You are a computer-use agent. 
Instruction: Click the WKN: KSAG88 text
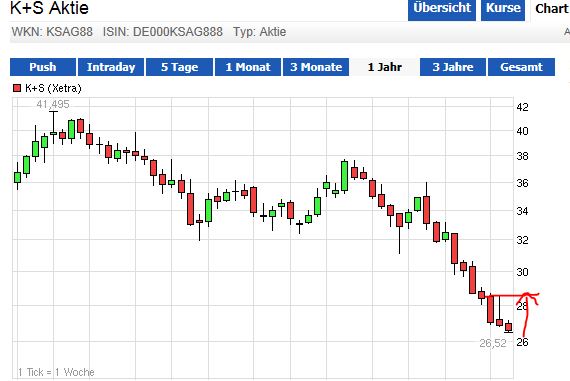tap(52, 32)
